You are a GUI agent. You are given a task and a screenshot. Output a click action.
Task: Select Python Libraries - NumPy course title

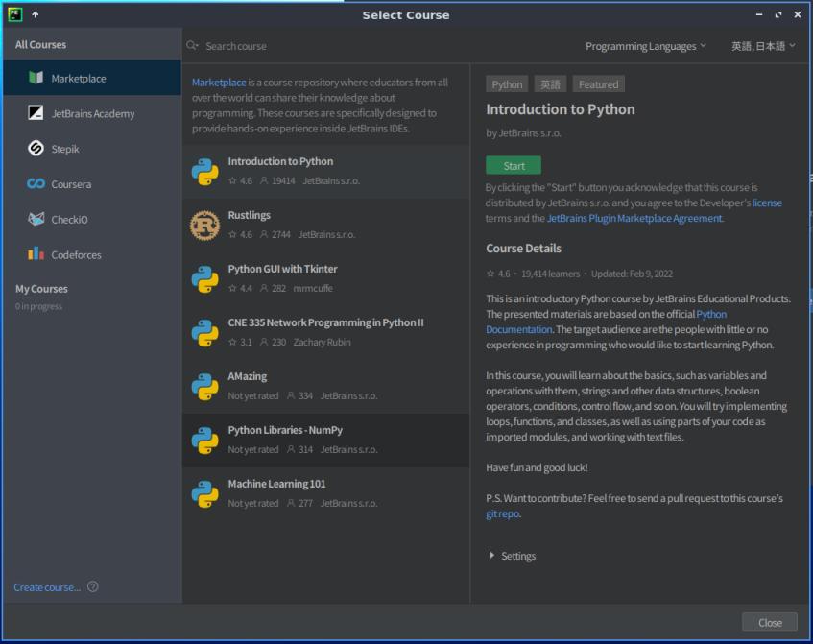click(x=285, y=430)
